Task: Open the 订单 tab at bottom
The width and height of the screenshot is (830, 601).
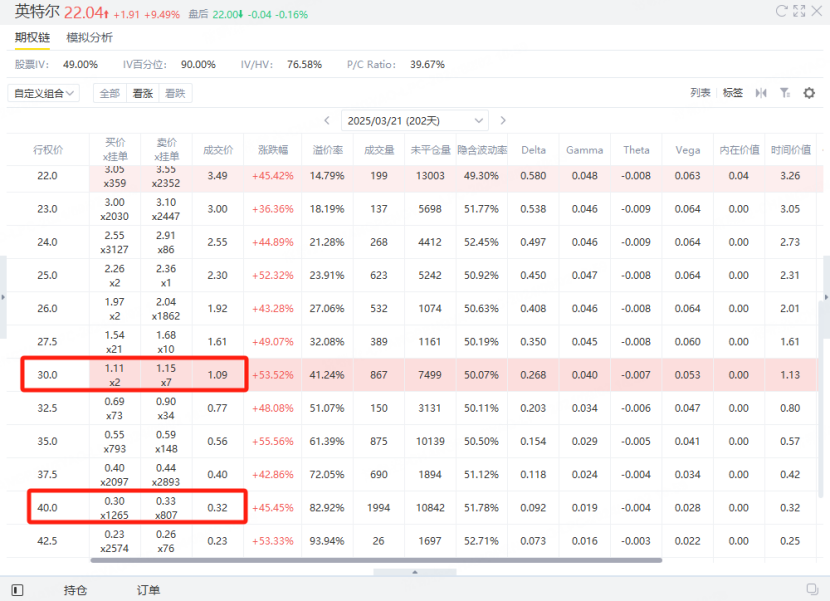Action: tap(148, 590)
